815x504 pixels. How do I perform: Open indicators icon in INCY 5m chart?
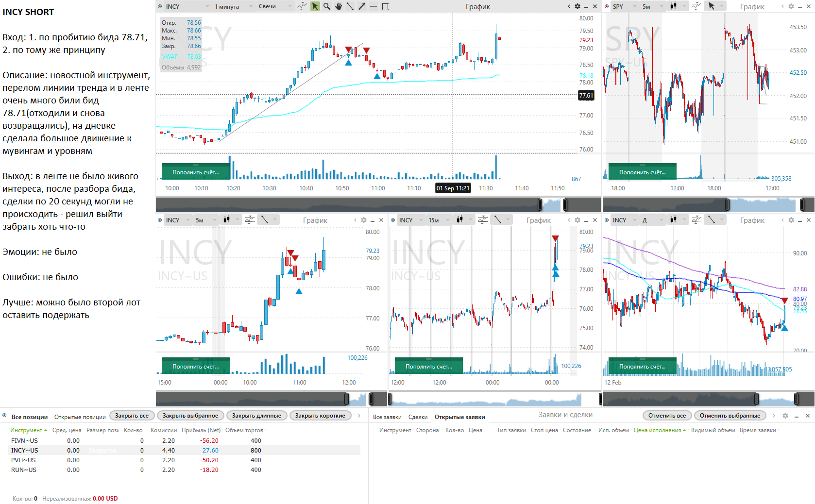pyautogui.click(x=250, y=220)
